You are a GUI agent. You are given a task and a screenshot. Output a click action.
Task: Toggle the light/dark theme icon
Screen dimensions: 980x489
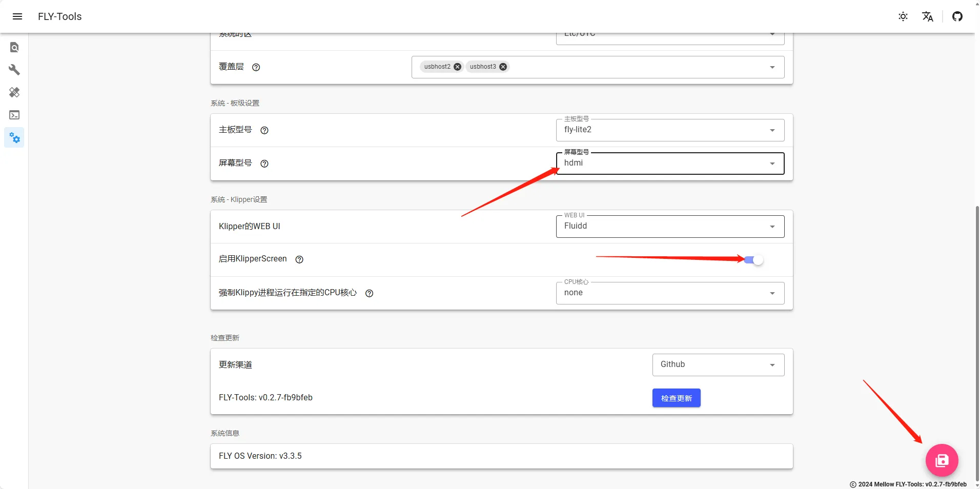[x=903, y=16]
